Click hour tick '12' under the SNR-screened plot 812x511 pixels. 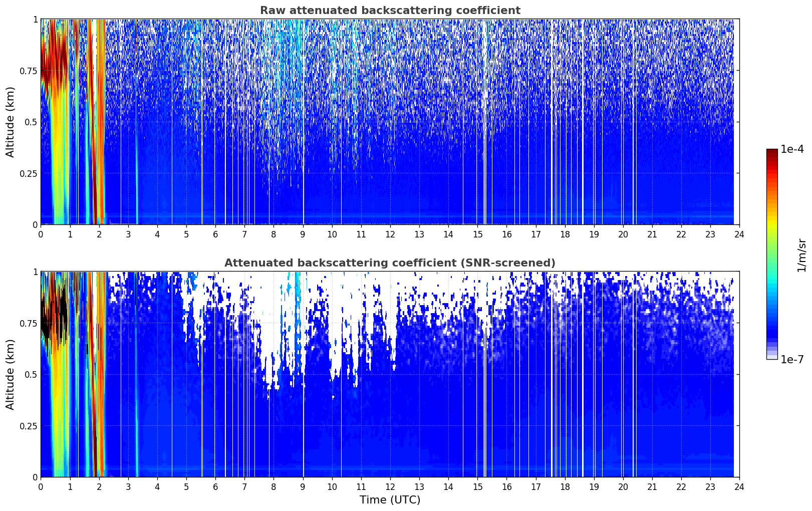(x=390, y=486)
